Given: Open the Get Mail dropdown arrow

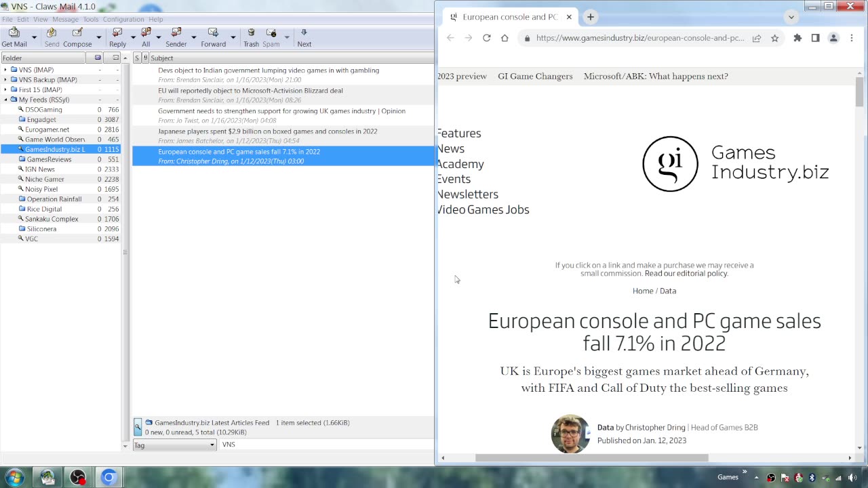Looking at the screenshot, I should (35, 37).
